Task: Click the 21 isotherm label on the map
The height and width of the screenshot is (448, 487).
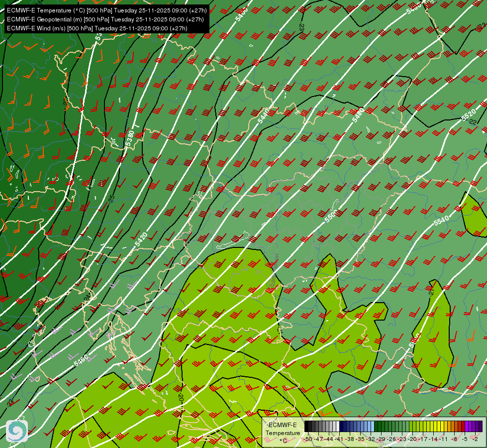Action: tap(431, 292)
